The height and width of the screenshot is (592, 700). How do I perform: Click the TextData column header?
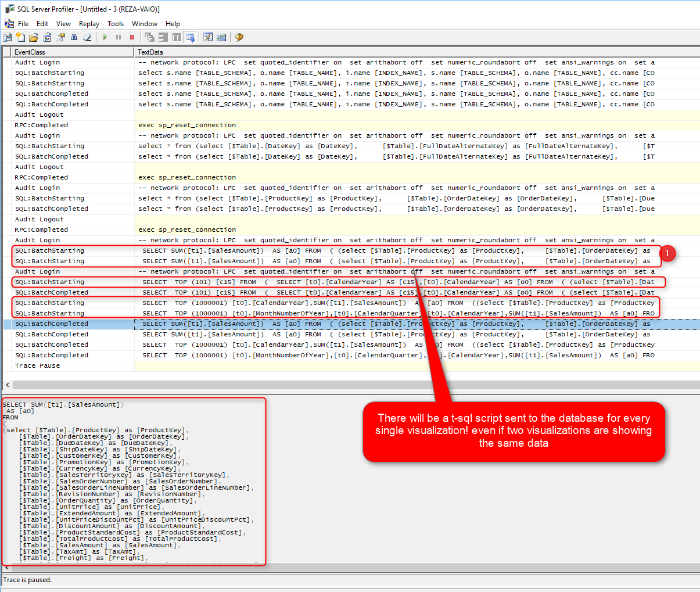point(150,52)
